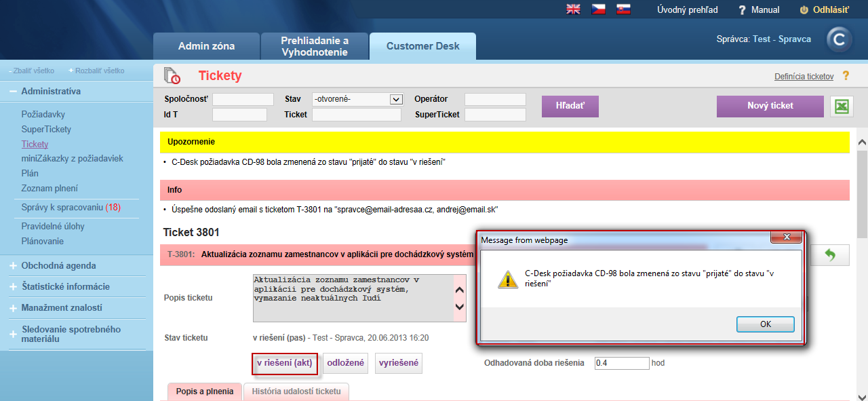Image resolution: width=868 pixels, height=401 pixels.
Task: Expand the Manažment znalostí section
Action: click(x=13, y=308)
